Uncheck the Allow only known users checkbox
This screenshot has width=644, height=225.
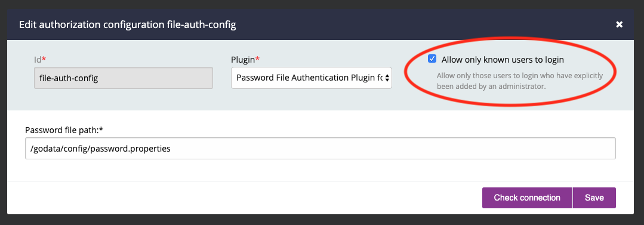432,58
